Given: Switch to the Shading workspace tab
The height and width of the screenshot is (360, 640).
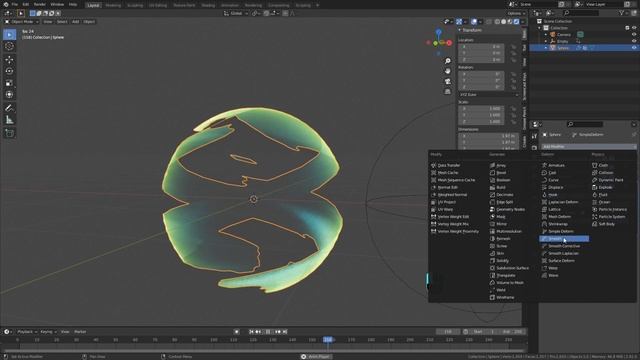Looking at the screenshot, I should coord(208,5).
